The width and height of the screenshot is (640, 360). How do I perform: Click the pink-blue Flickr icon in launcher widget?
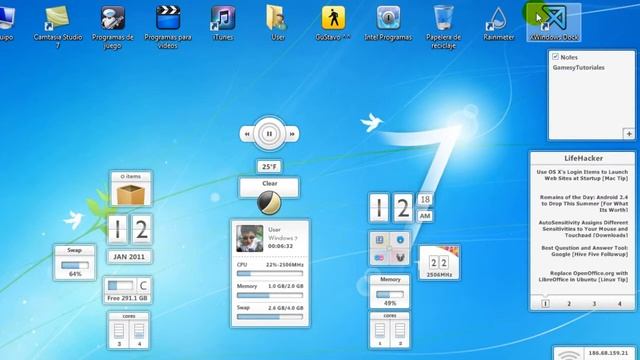coord(380,258)
